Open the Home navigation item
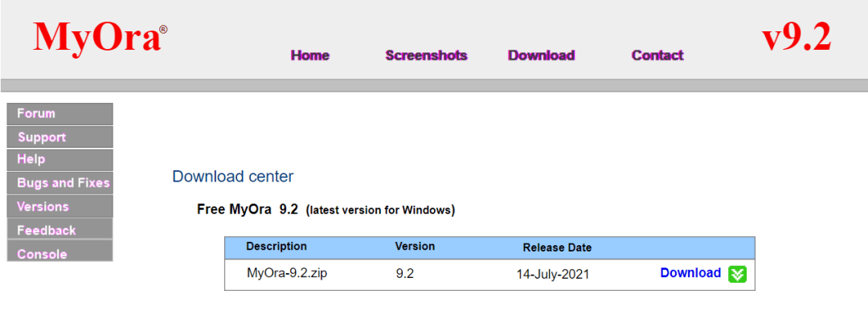 coord(310,55)
